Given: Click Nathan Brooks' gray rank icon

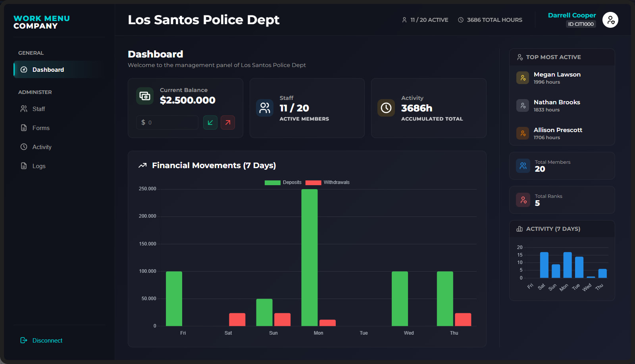Looking at the screenshot, I should tap(523, 105).
